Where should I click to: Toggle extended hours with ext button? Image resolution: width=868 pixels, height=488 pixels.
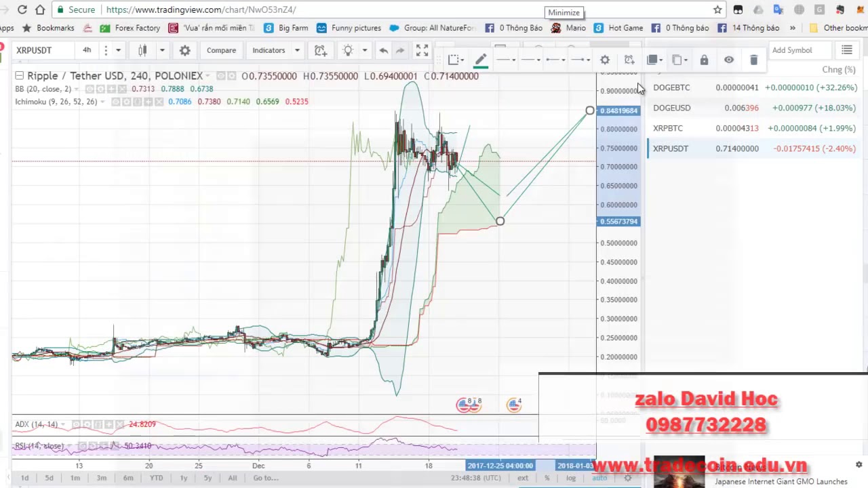[x=523, y=478]
